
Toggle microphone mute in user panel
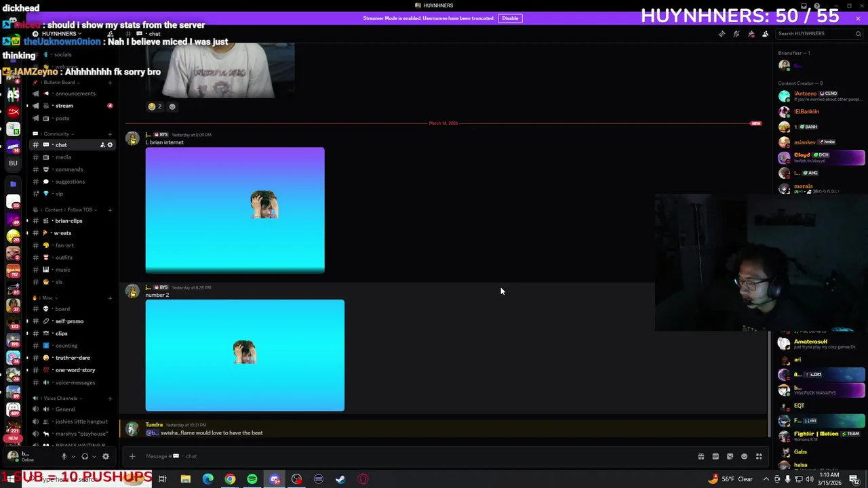[x=64, y=457]
